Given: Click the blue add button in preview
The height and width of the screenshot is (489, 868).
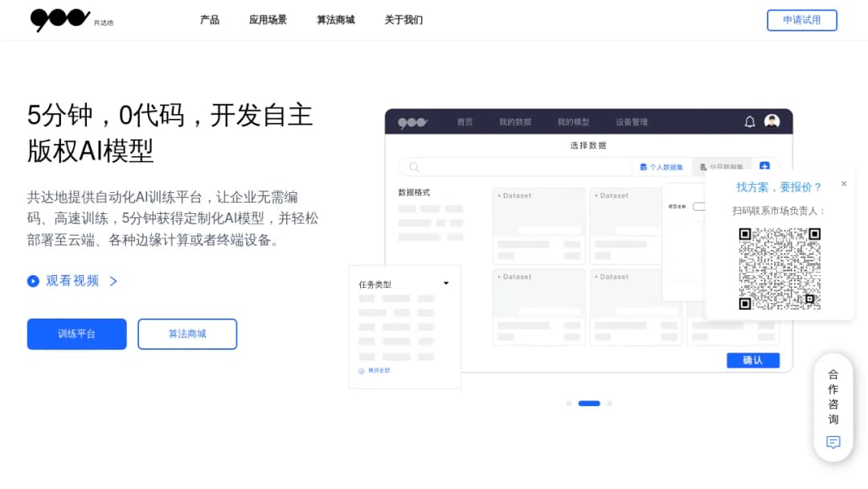Looking at the screenshot, I should click(764, 166).
